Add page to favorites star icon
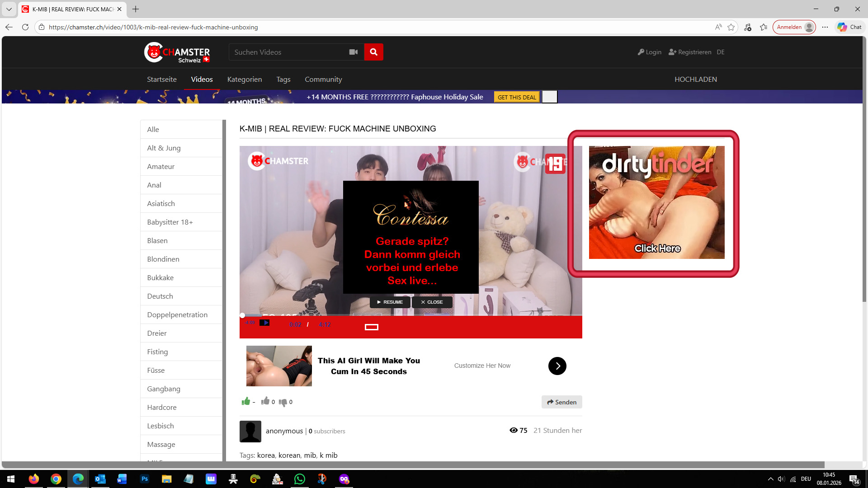The image size is (868, 488). (731, 27)
